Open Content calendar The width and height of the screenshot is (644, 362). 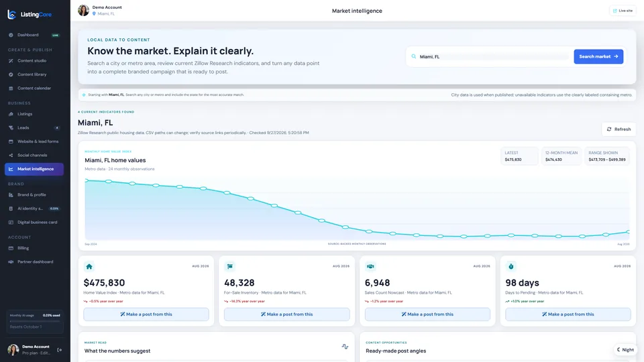[x=34, y=88]
